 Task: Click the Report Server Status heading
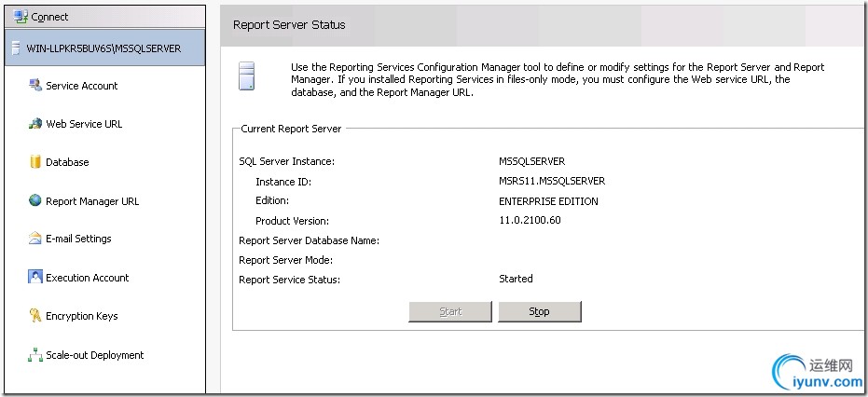289,25
